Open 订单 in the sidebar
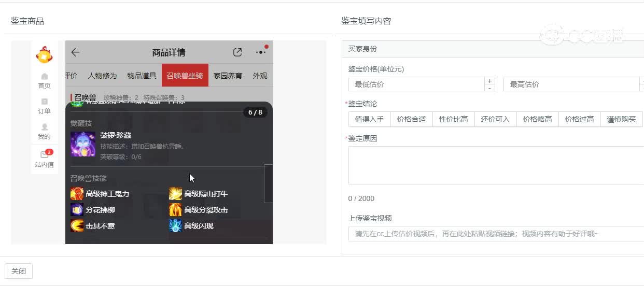Screen dimensions: 644x286 [x=44, y=107]
